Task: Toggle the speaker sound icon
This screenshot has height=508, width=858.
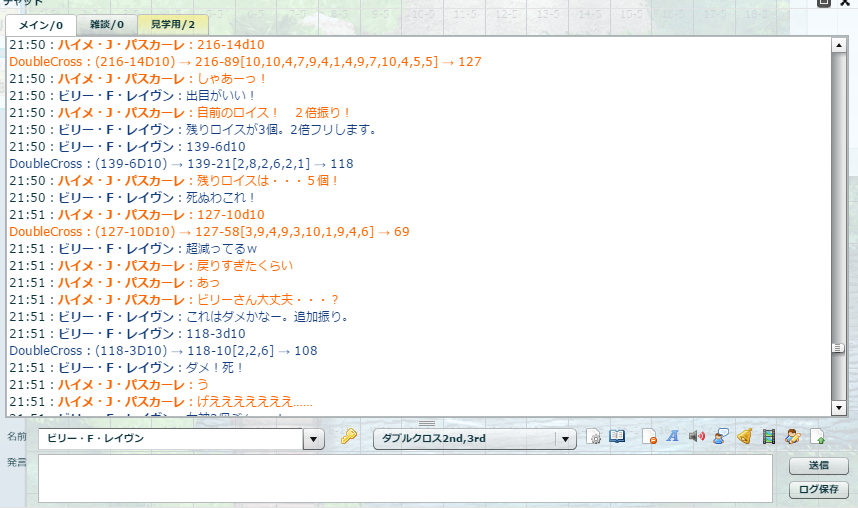Action: (697, 437)
